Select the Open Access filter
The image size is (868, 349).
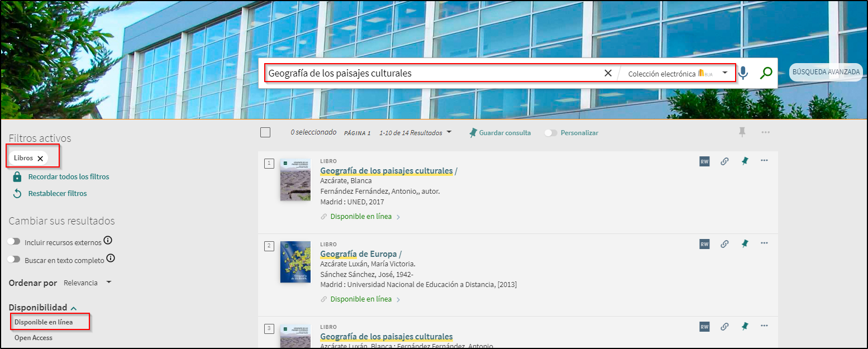click(x=34, y=338)
